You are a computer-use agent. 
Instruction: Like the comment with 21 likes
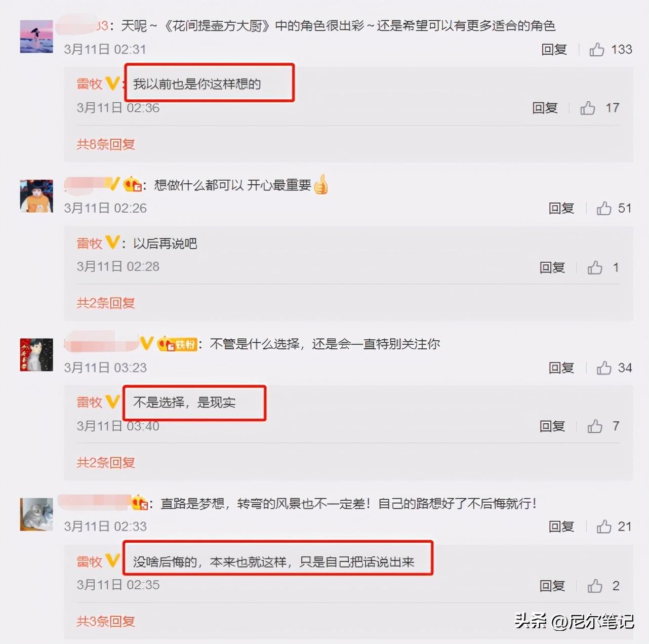click(604, 527)
